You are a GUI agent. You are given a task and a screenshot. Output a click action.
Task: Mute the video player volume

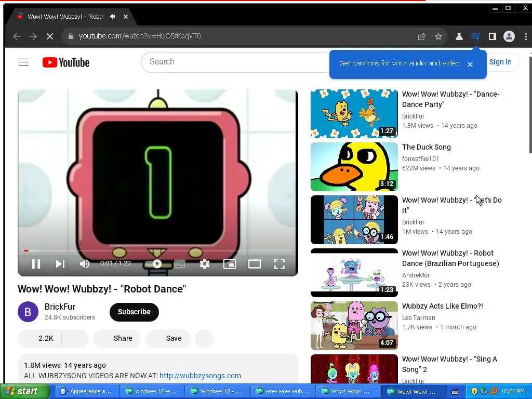[x=85, y=264]
